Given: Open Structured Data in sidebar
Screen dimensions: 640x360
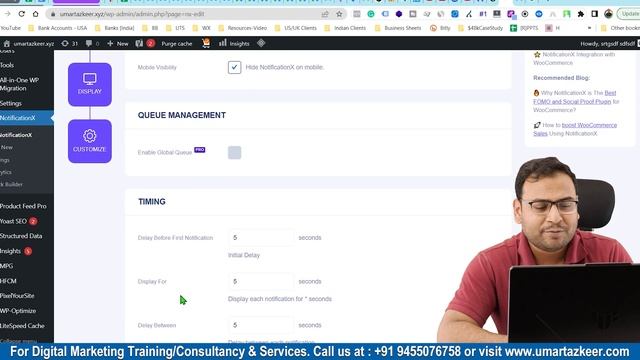Looking at the screenshot, I should pos(21,236).
